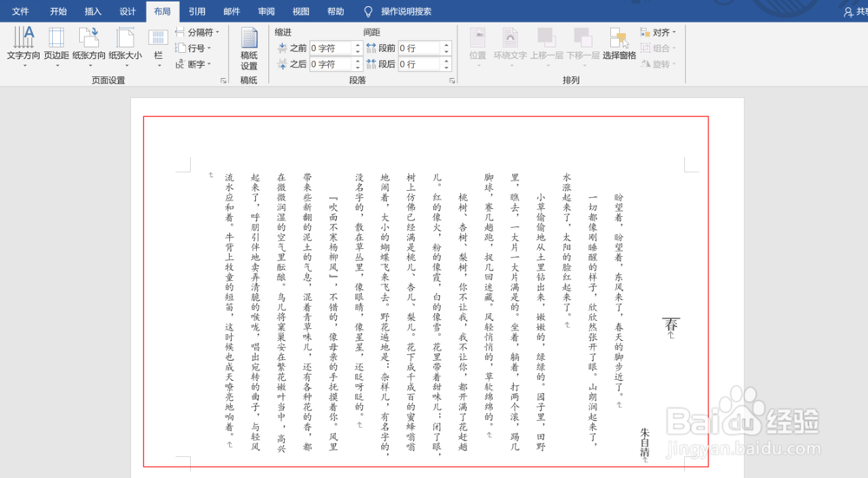
Task: Open the 组合 group dropdown
Action: pyautogui.click(x=658, y=48)
